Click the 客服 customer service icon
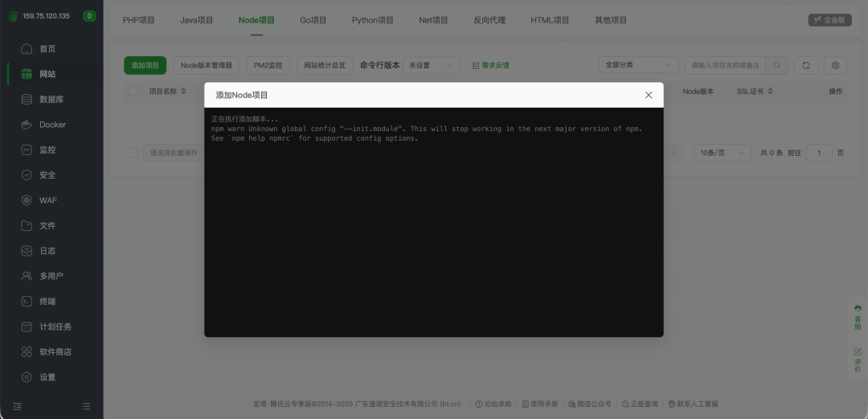 (x=858, y=308)
